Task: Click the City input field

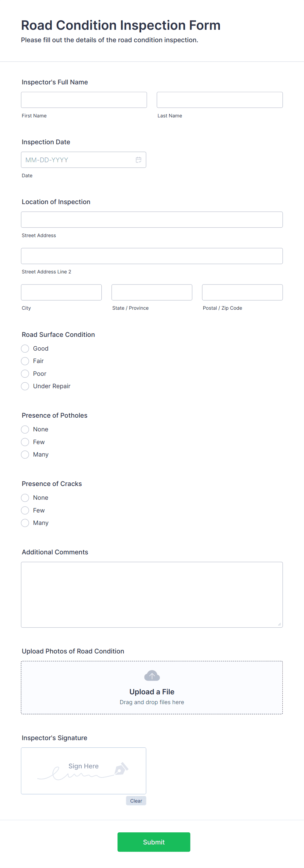Action: point(61,292)
